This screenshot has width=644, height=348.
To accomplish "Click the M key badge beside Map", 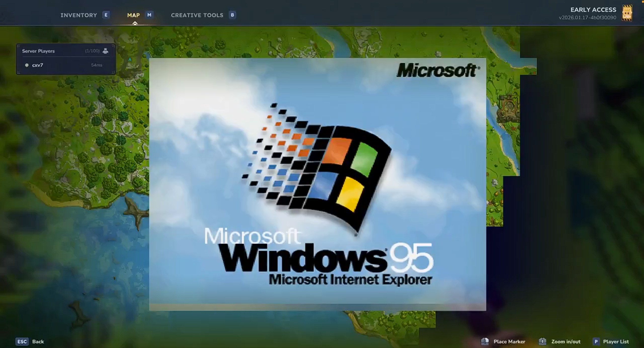I will click(149, 15).
